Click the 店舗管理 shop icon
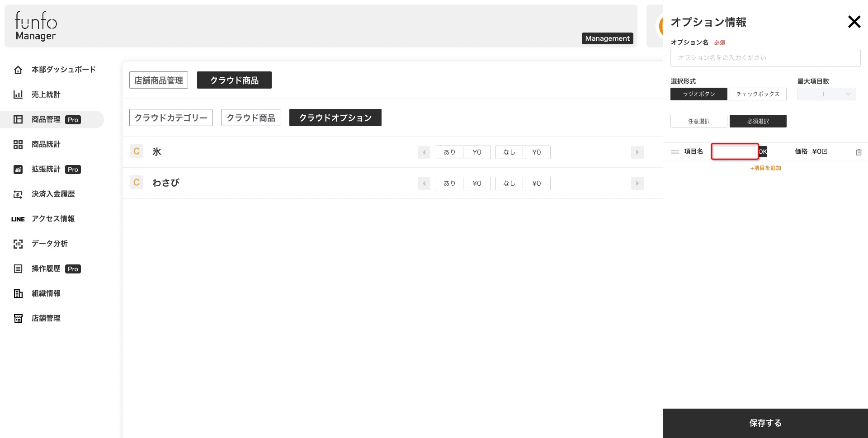This screenshot has height=438, width=868. click(18, 319)
